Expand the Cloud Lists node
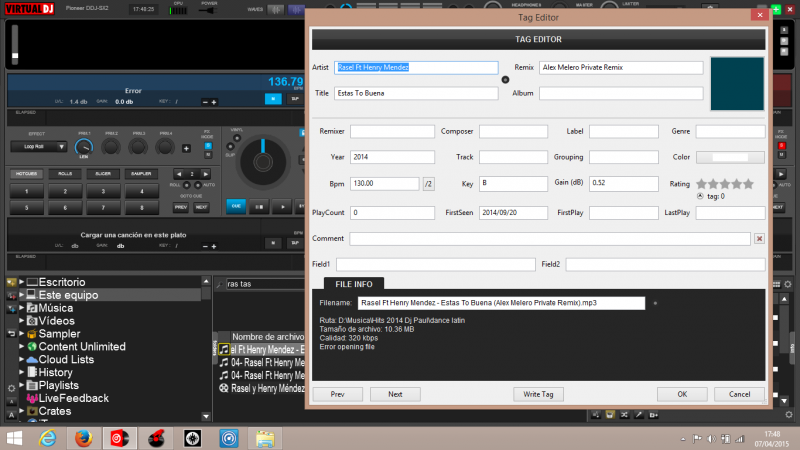 (x=21, y=359)
